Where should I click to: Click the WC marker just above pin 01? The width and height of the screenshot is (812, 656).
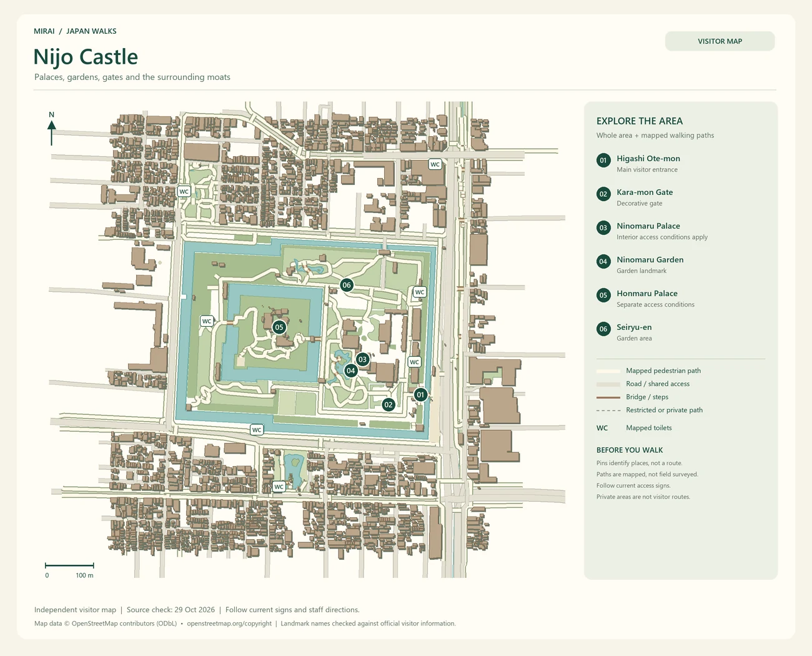(x=414, y=362)
